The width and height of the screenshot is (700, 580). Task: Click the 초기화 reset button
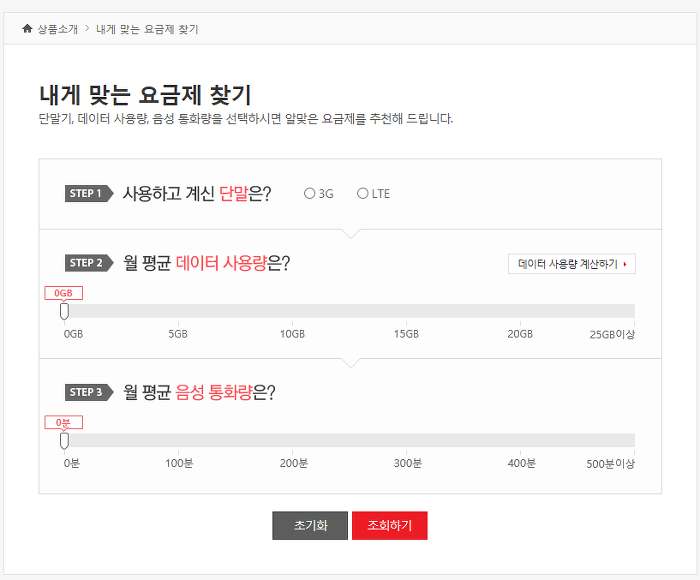tap(310, 526)
